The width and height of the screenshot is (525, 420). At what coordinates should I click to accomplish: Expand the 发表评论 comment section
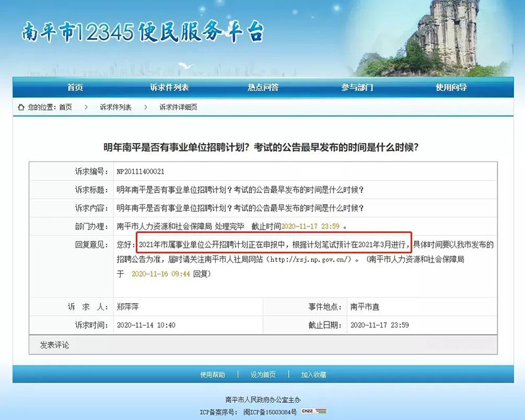pyautogui.click(x=54, y=345)
